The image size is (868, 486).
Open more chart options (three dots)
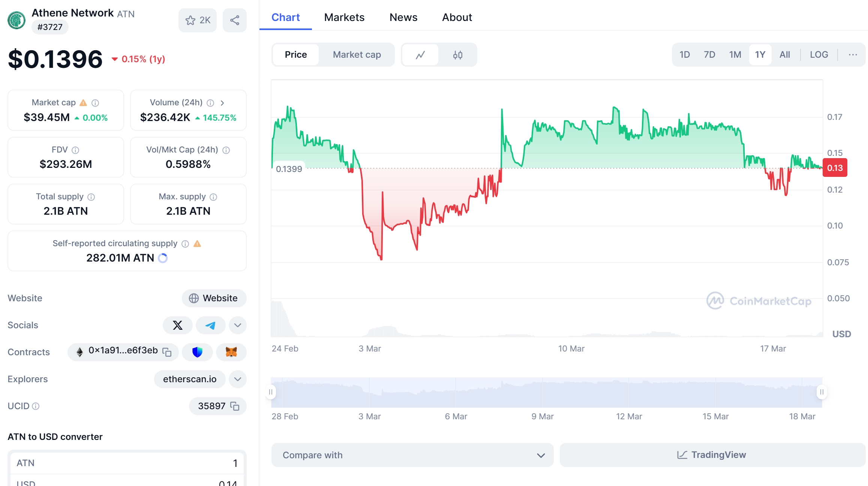click(853, 55)
